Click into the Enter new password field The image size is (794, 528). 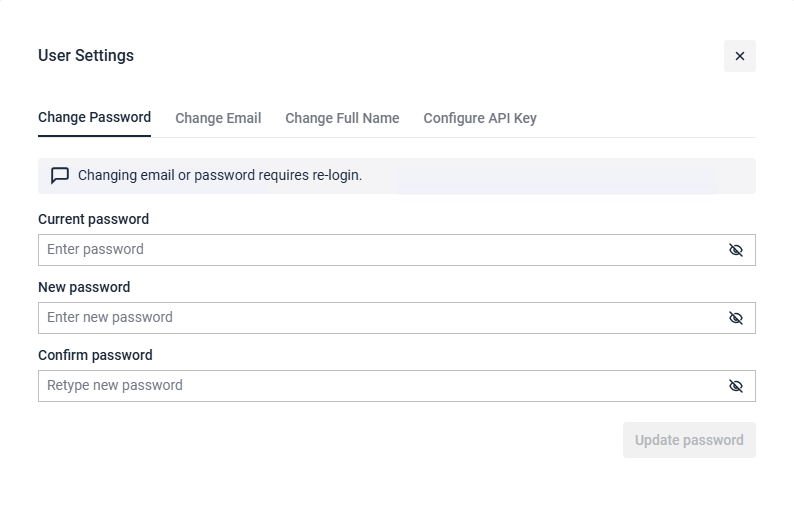click(x=380, y=318)
